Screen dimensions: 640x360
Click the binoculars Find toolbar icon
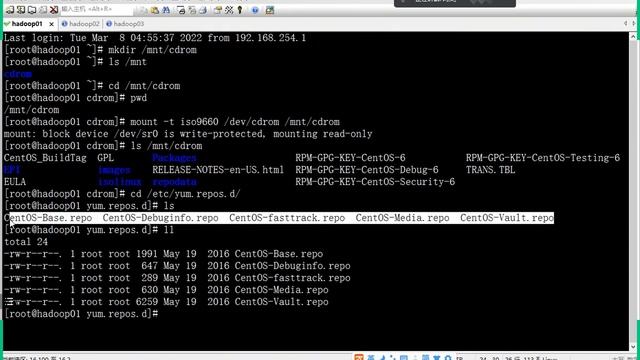[x=166, y=10]
